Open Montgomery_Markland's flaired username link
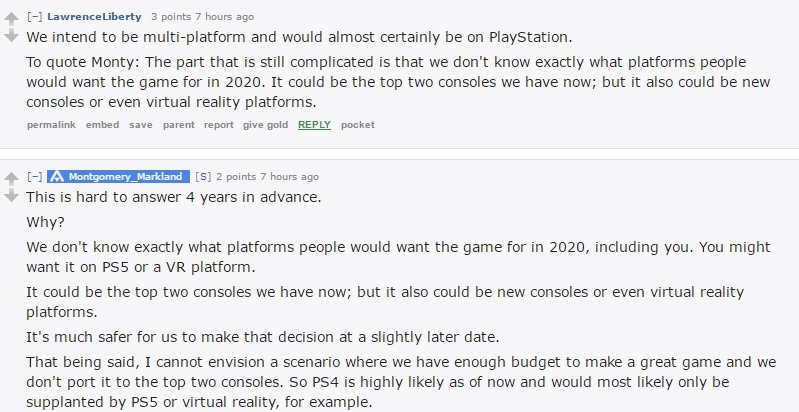799x412 pixels. point(125,177)
